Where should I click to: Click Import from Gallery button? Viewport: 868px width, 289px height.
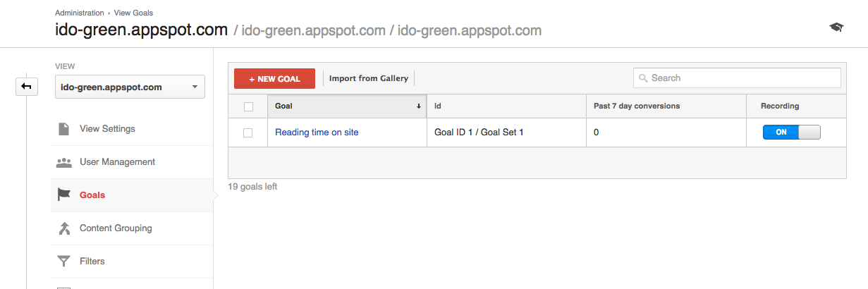pyautogui.click(x=369, y=78)
